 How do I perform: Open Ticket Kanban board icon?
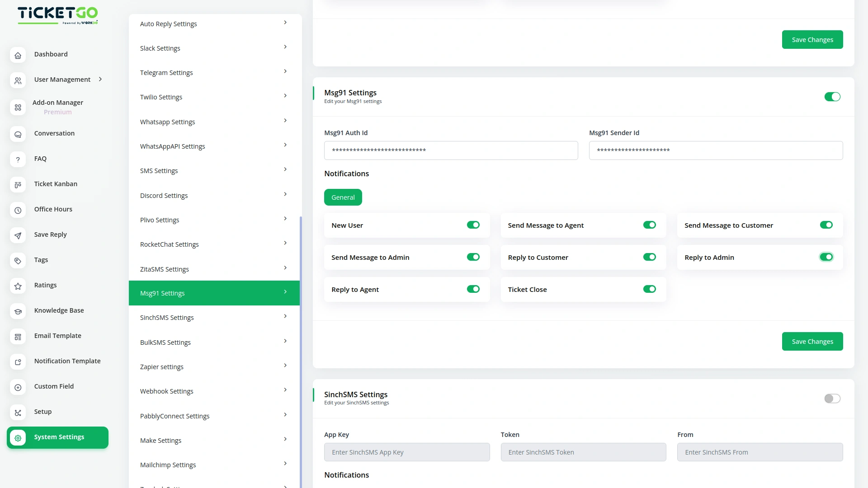point(18,185)
